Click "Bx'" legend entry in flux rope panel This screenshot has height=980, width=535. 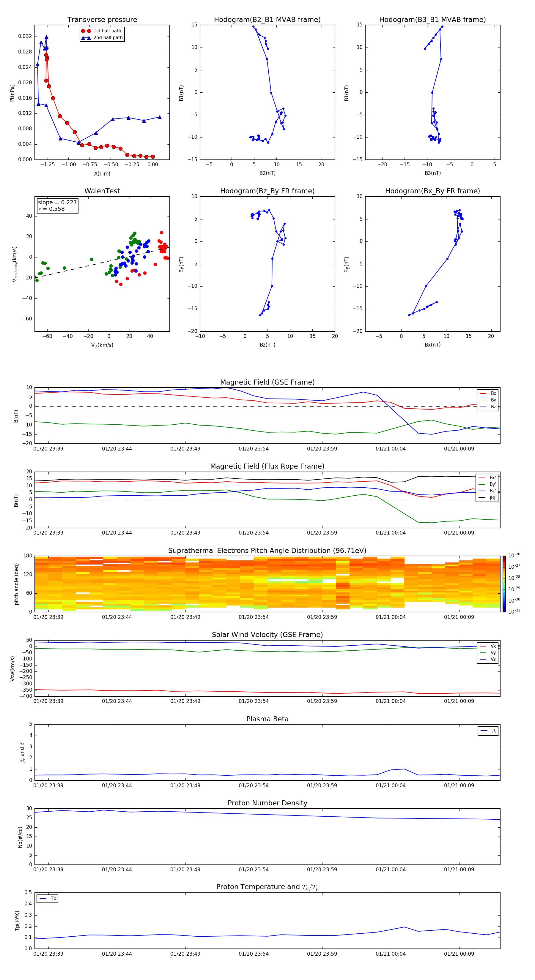(x=487, y=478)
